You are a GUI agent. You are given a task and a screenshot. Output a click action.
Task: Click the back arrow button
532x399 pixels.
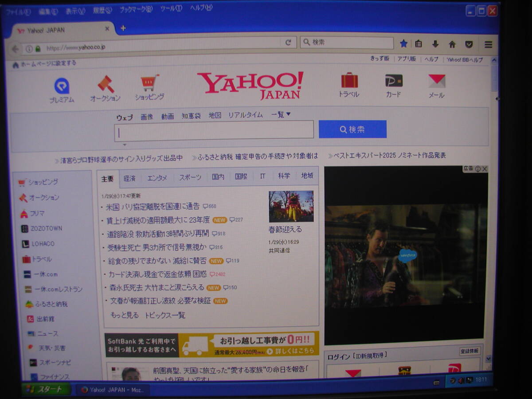coord(15,49)
